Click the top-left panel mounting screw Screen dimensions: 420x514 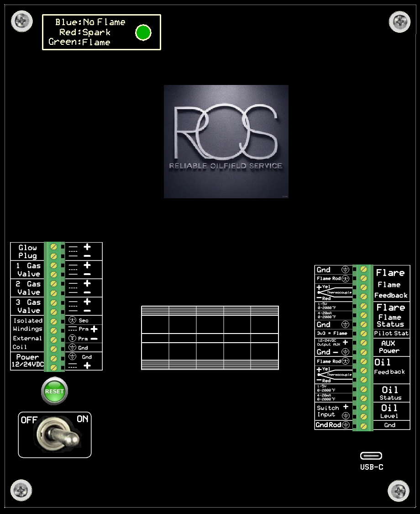(x=21, y=21)
